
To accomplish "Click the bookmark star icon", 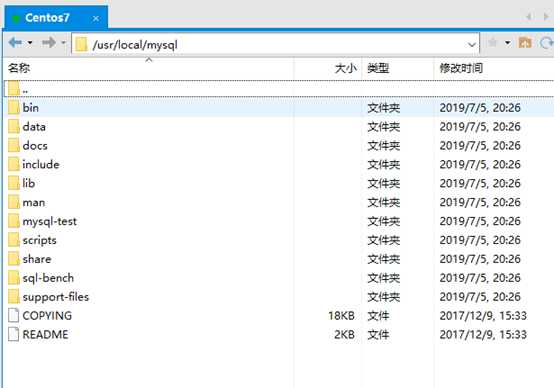I will [x=493, y=43].
